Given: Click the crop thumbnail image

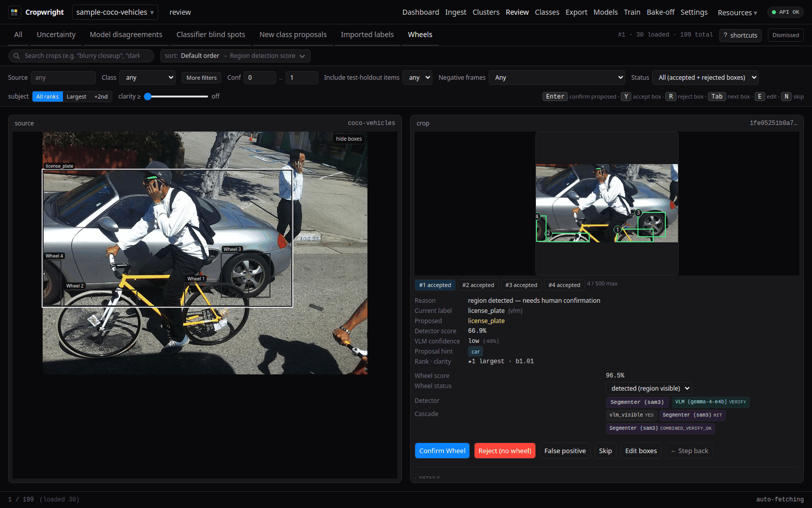Looking at the screenshot, I should pyautogui.click(x=607, y=203).
